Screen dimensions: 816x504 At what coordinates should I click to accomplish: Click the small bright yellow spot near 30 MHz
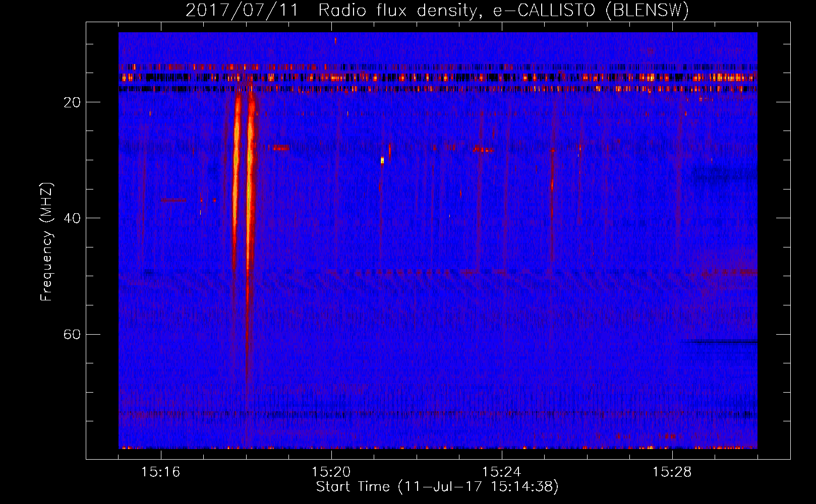pos(382,160)
